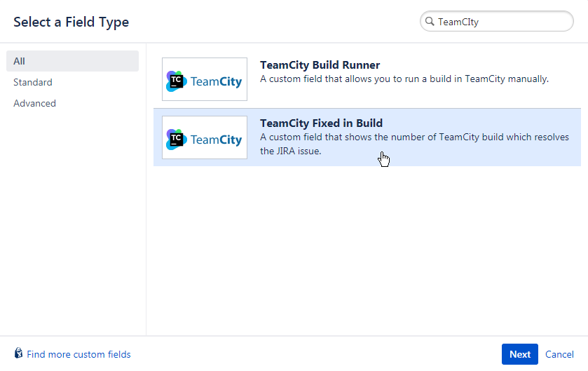
Task: Cancel the field type dialog
Action: click(559, 354)
